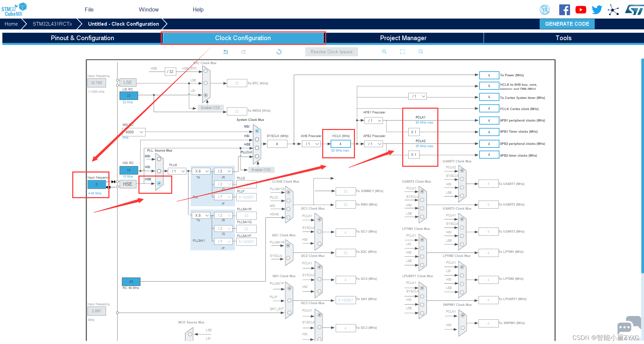644x344 pixels.
Task: Select LSI in the RTC Clock Mux
Action: tap(206, 95)
